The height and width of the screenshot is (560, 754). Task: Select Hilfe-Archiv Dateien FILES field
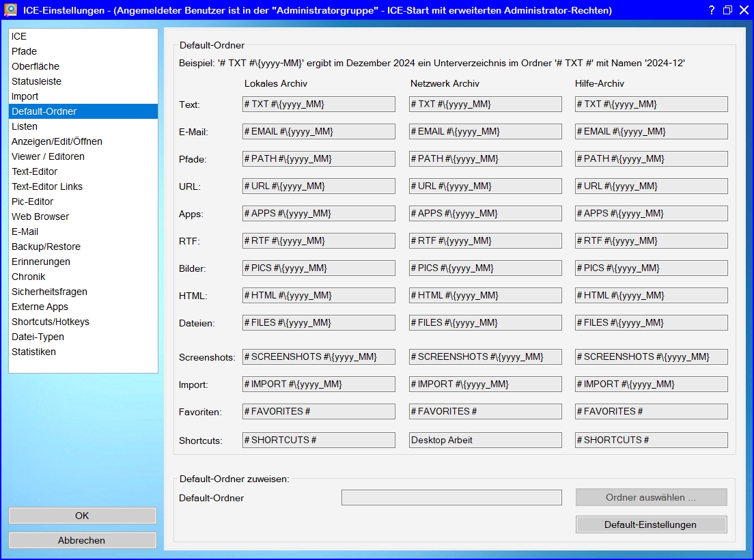(651, 323)
